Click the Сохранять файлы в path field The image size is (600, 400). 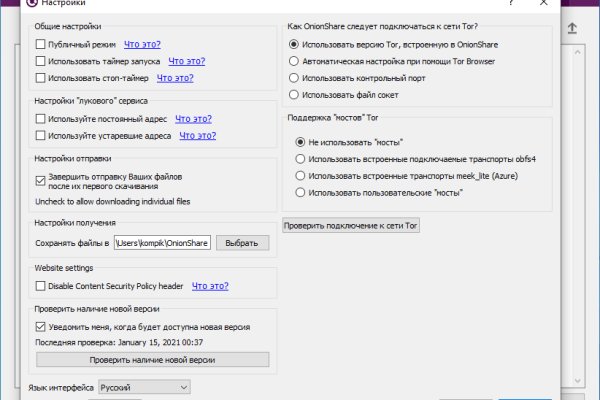pos(162,243)
